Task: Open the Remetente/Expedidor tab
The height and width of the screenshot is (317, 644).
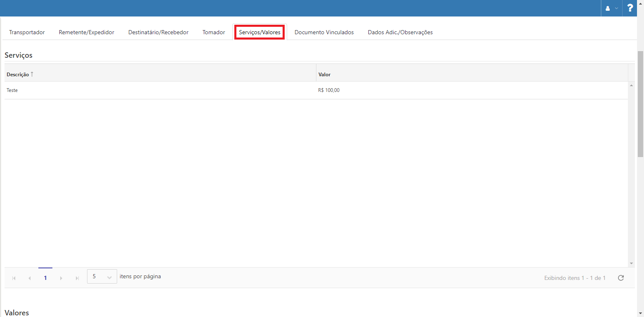Action: 86,32
